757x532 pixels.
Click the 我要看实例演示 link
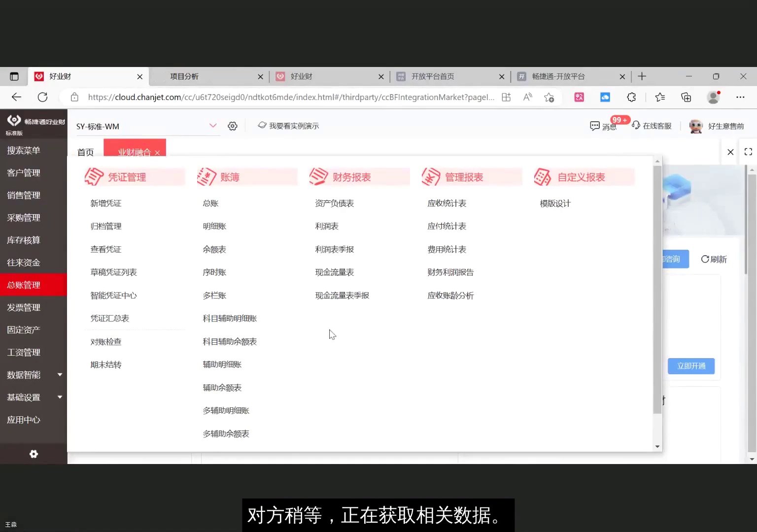294,126
